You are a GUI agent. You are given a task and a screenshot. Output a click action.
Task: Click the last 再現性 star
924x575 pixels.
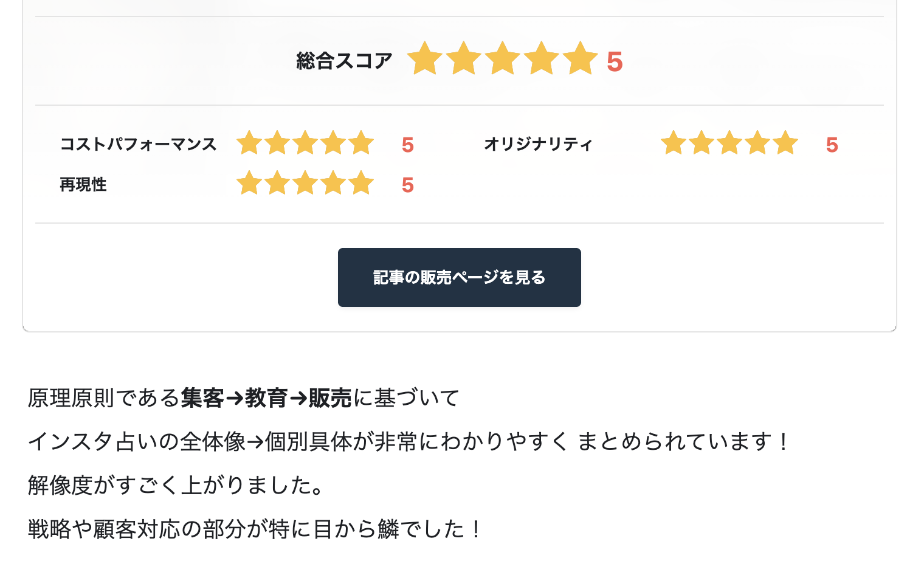pos(361,184)
